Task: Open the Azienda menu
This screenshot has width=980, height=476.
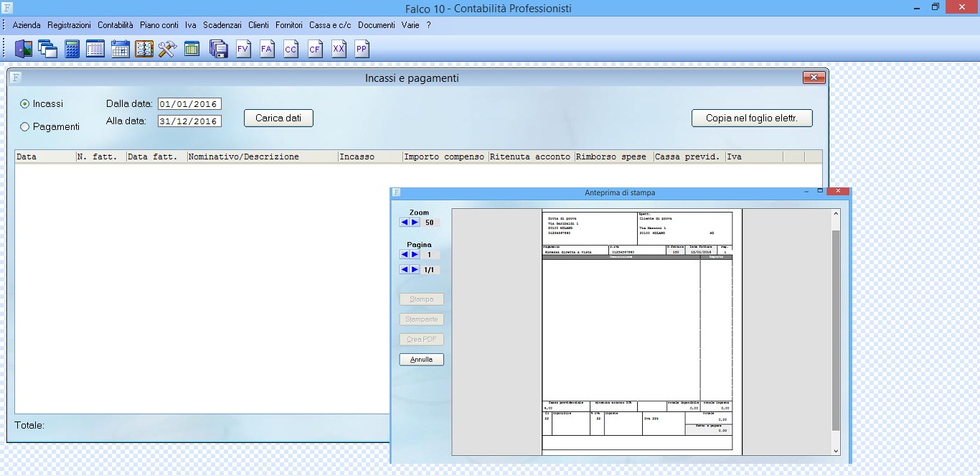Action: tap(27, 25)
